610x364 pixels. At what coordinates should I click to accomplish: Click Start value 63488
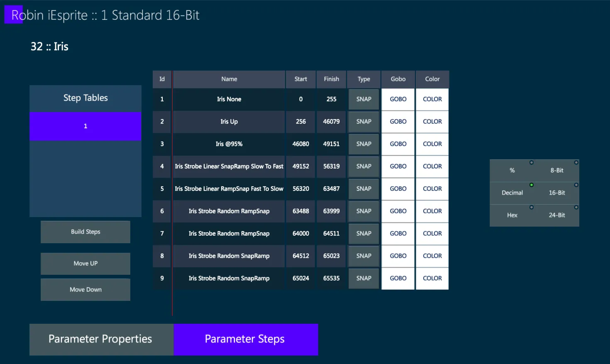(301, 211)
